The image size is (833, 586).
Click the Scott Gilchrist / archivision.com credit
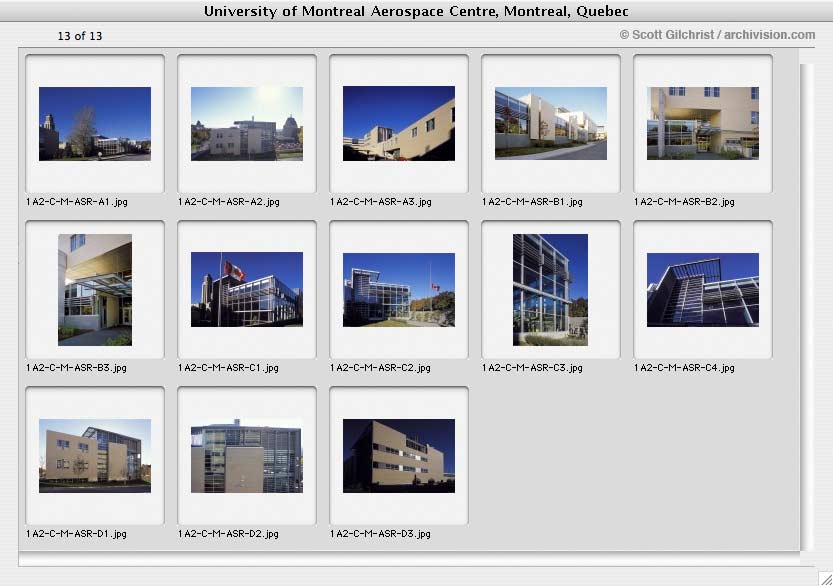coord(717,35)
